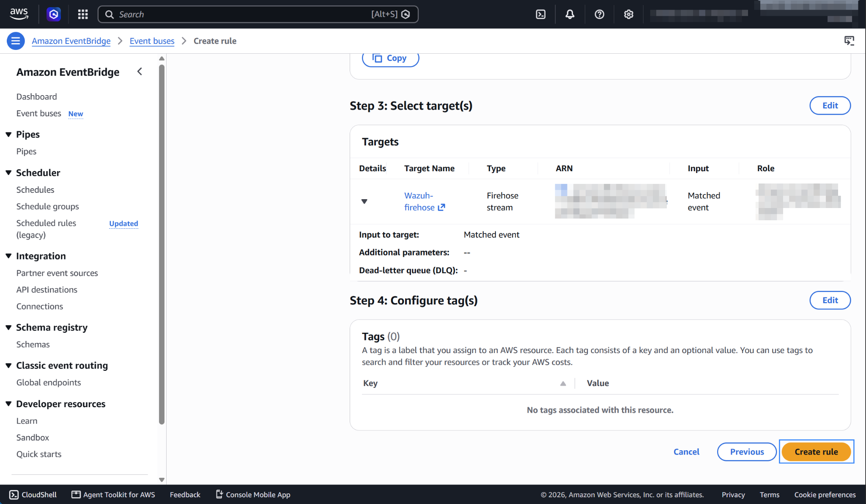Open the settings gear
Image resolution: width=866 pixels, height=504 pixels.
pyautogui.click(x=628, y=14)
